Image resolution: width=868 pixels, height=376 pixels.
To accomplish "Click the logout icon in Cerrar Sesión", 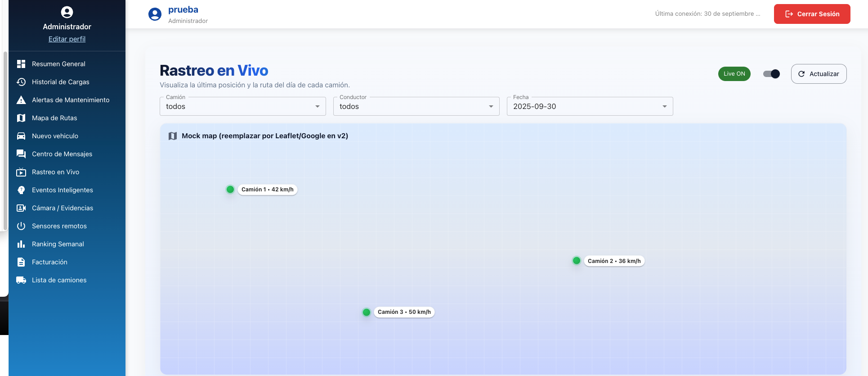I will [x=789, y=14].
